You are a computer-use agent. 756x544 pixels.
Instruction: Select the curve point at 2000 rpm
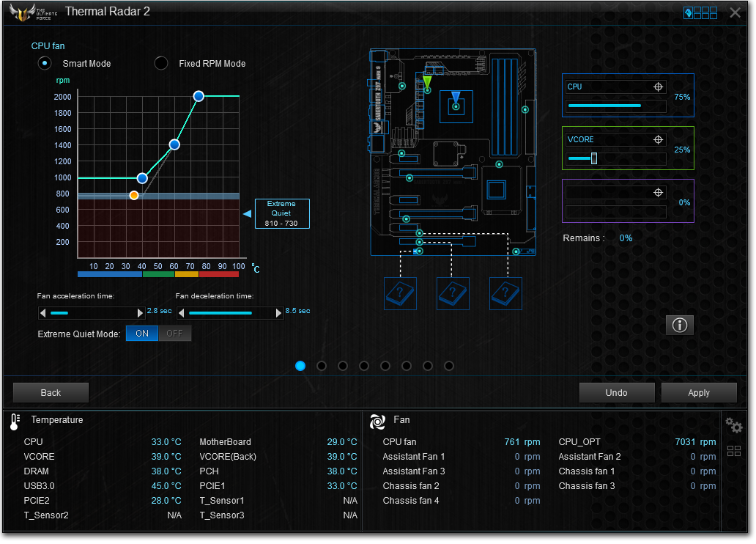(x=199, y=96)
